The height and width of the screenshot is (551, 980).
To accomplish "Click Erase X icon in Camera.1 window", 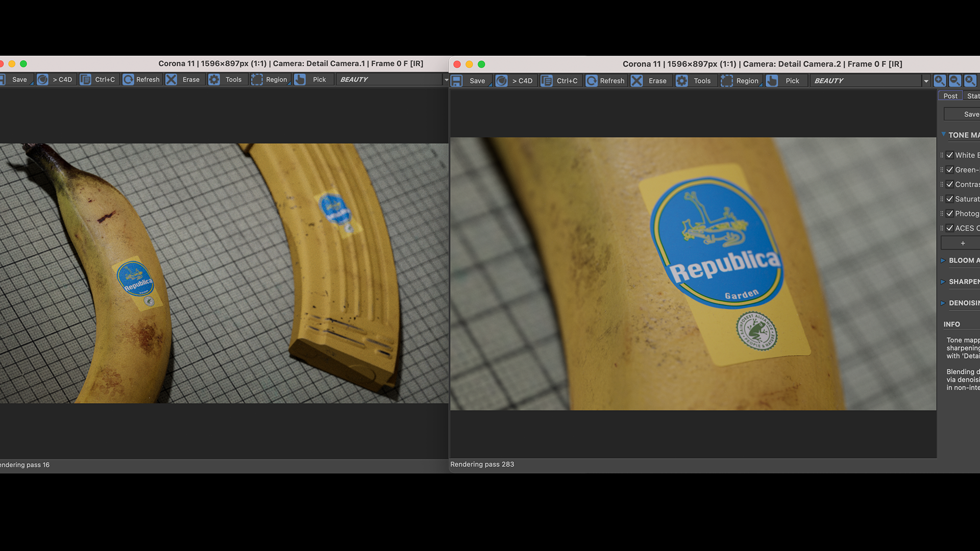I will [x=171, y=80].
